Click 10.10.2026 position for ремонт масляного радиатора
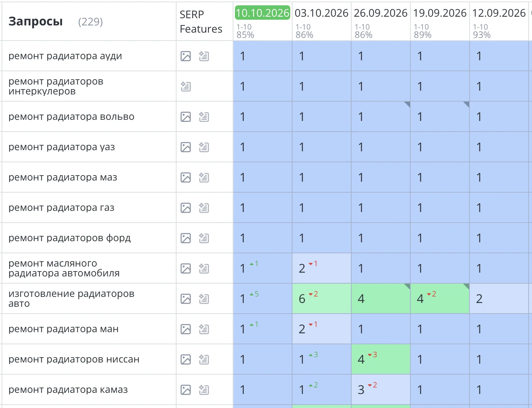Image resolution: width=532 pixels, height=408 pixels. (x=263, y=268)
